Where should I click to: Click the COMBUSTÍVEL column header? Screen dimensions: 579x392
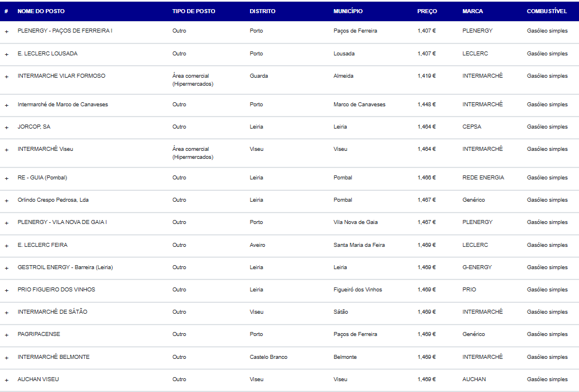(x=546, y=11)
